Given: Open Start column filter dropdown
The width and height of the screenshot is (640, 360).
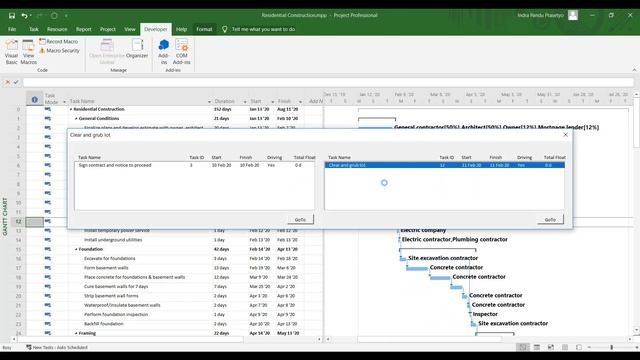Looking at the screenshot, I should coord(273,102).
